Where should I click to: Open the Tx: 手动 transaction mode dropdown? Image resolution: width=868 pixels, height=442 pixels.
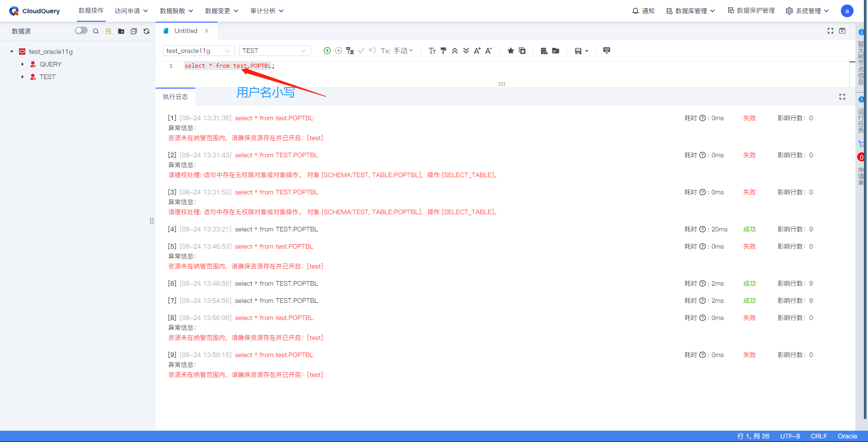(397, 51)
